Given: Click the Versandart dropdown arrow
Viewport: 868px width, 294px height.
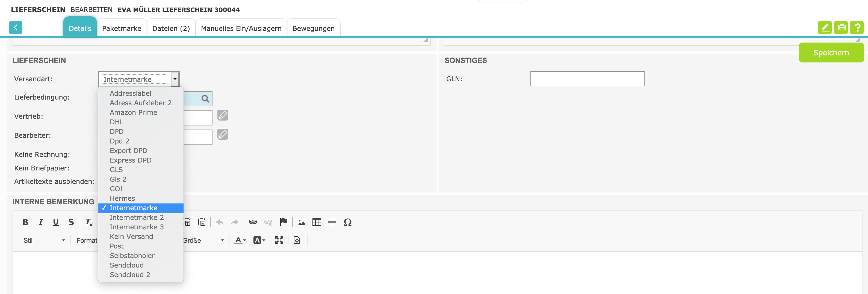Looking at the screenshot, I should (175, 79).
